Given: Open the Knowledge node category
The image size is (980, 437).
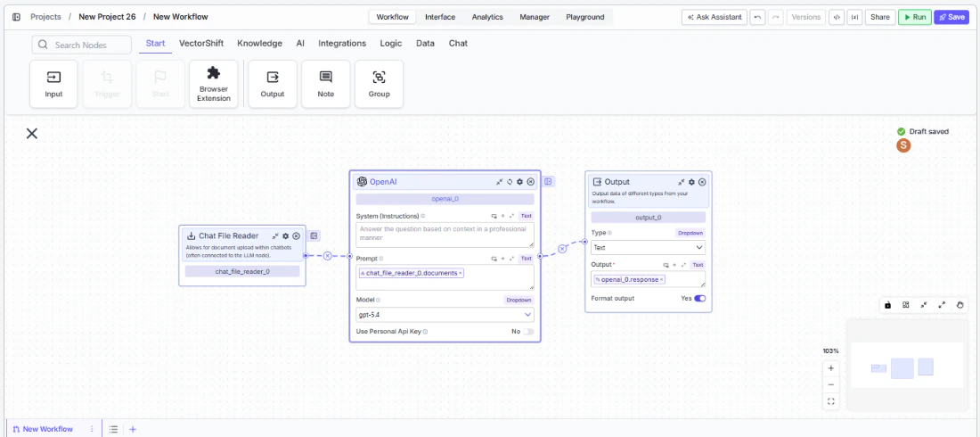Looking at the screenshot, I should tap(259, 43).
